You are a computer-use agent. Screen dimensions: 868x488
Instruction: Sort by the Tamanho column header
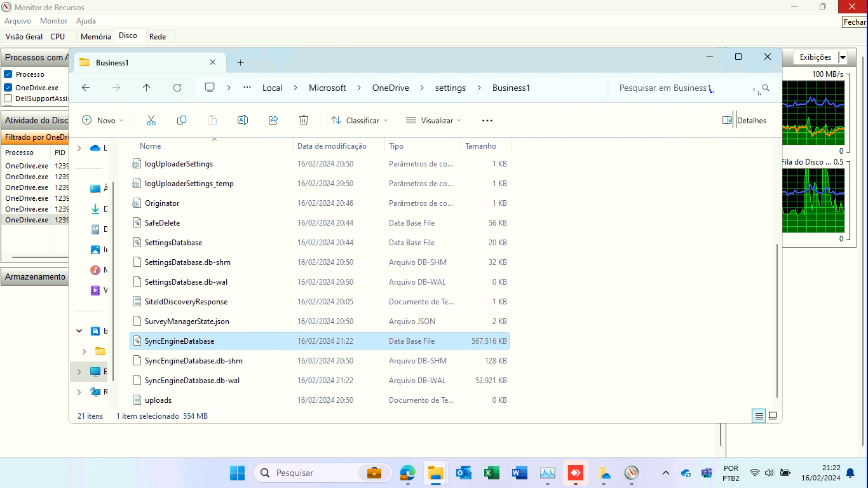pos(486,146)
